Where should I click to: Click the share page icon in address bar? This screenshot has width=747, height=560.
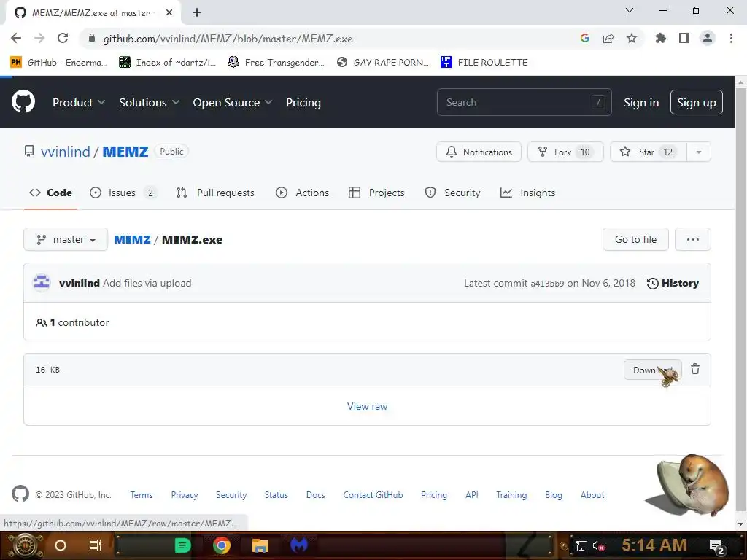[608, 39]
